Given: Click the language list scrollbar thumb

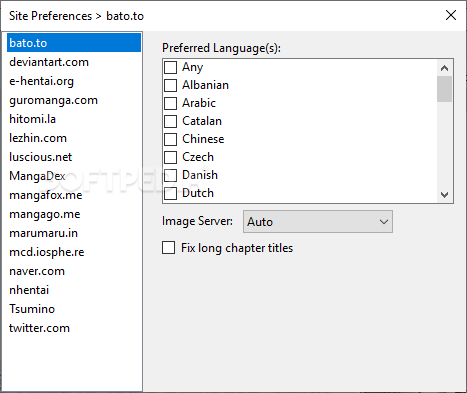Looking at the screenshot, I should click(444, 89).
